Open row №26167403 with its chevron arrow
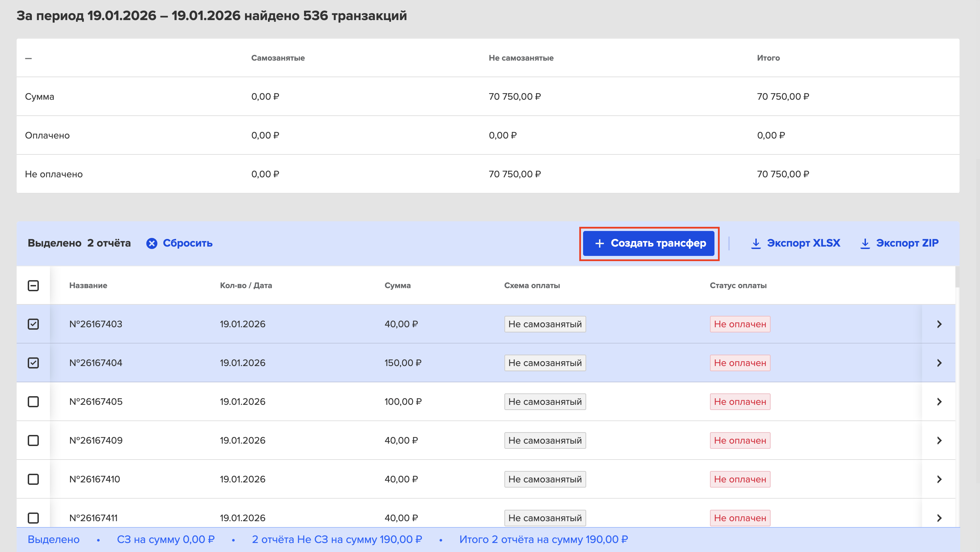Viewport: 980px width, 552px height. click(x=939, y=324)
